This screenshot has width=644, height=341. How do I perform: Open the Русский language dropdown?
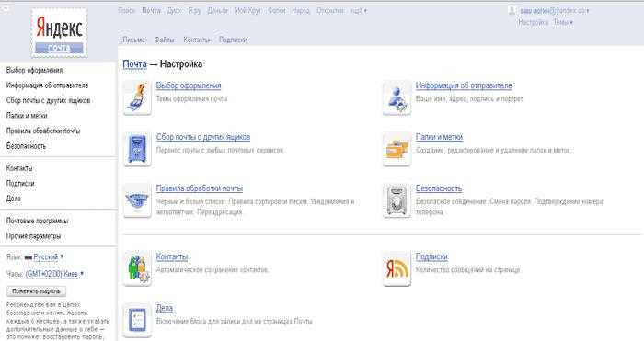coord(48,257)
